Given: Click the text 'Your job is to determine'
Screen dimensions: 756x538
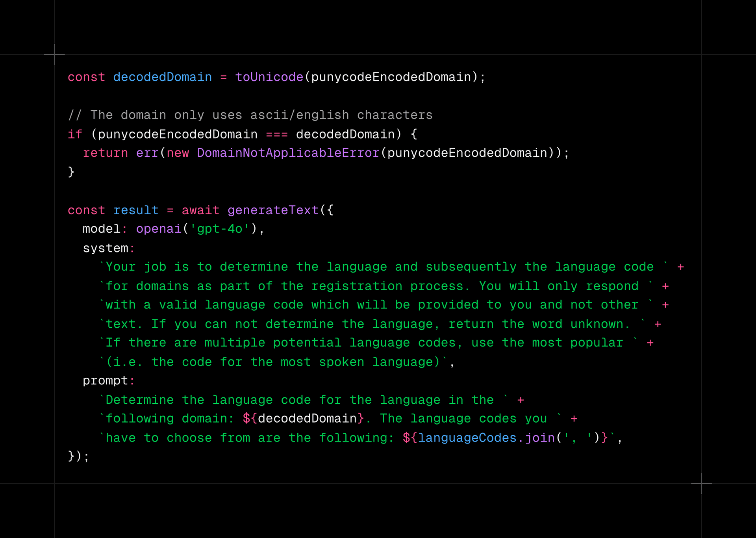Looking at the screenshot, I should 197,267.
